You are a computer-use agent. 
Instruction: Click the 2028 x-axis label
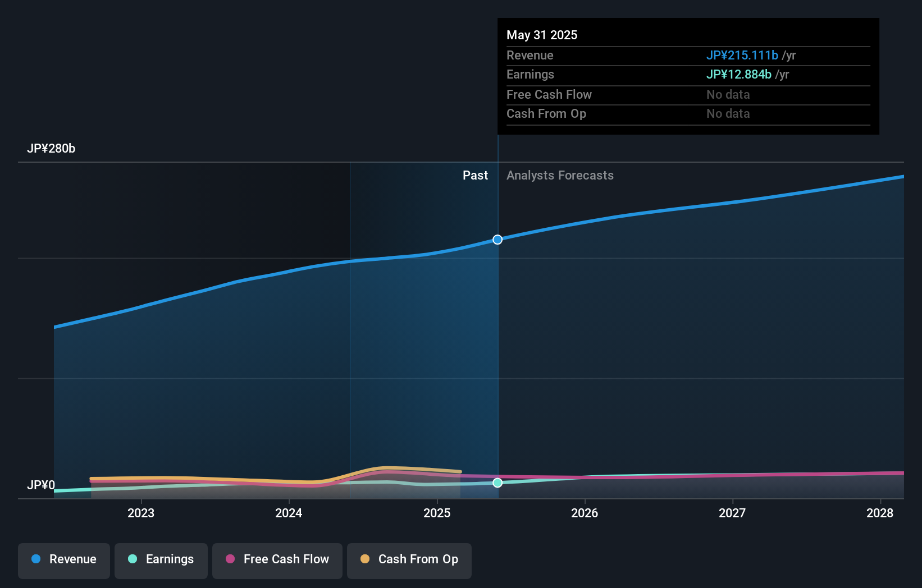tap(880, 513)
